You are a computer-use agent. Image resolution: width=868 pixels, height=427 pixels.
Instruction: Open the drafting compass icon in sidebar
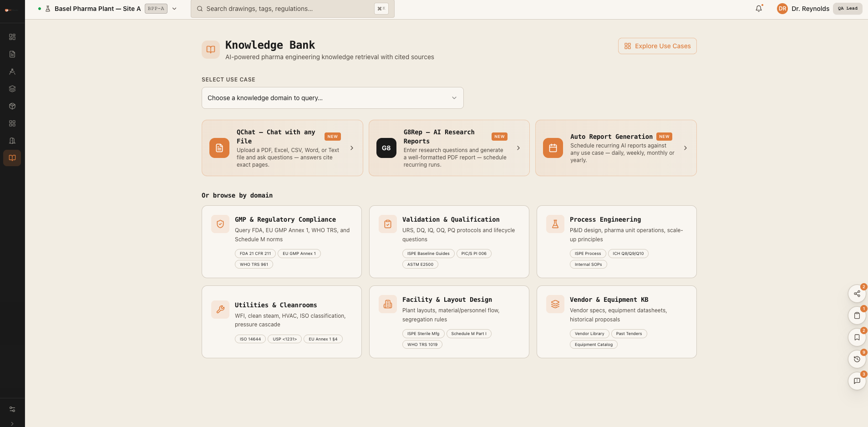(x=12, y=71)
